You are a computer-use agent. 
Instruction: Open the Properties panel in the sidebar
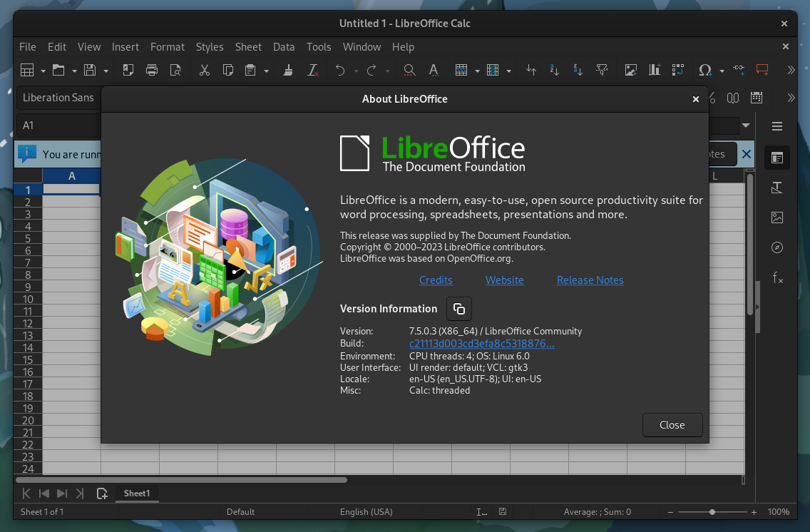(x=777, y=158)
